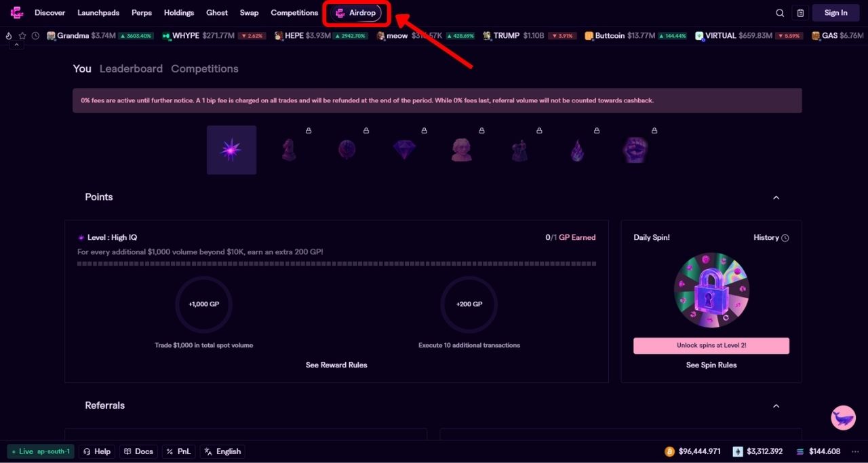Switch to the Competitions sub-tab
The height and width of the screenshot is (463, 868).
click(205, 68)
